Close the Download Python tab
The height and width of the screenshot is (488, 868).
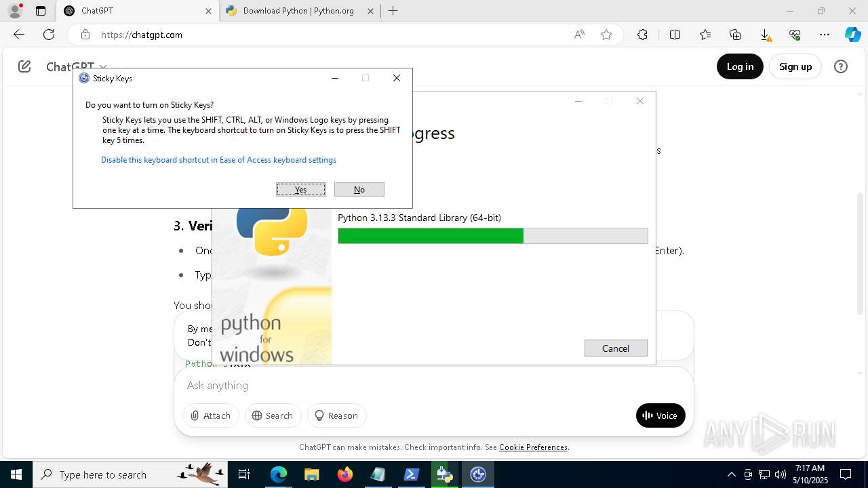370,11
